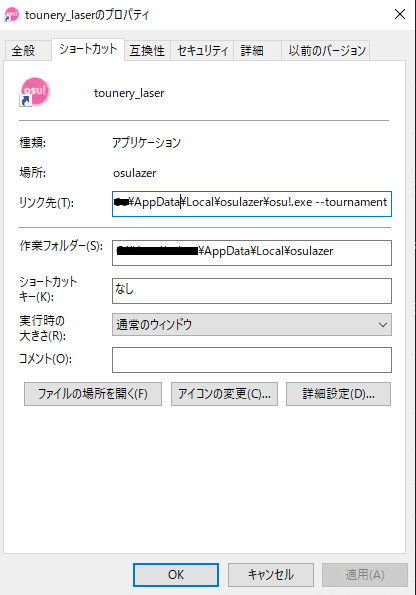Click ファイルの場所を開く button
This screenshot has height=595, width=416.
[93, 394]
